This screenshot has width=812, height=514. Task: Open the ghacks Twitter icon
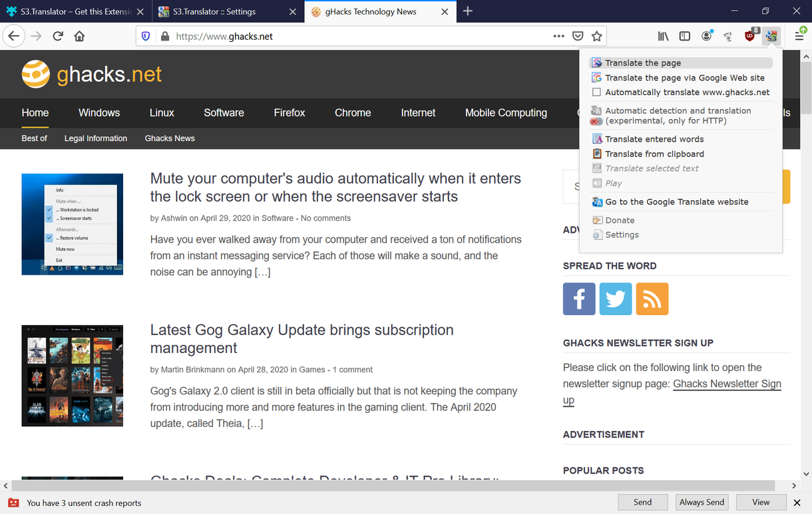click(616, 299)
